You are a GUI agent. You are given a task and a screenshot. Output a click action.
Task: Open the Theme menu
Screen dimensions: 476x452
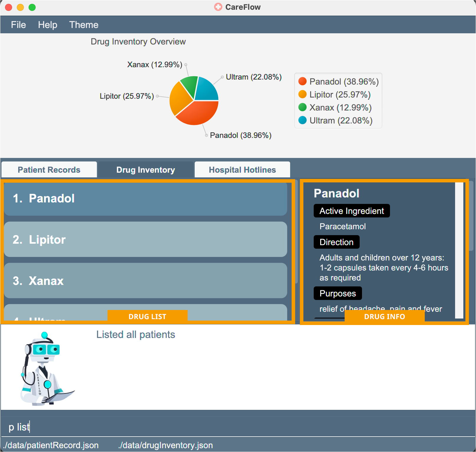[x=84, y=25]
